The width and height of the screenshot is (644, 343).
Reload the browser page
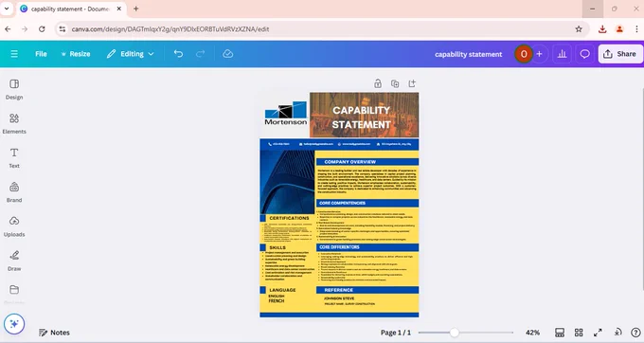coord(42,29)
